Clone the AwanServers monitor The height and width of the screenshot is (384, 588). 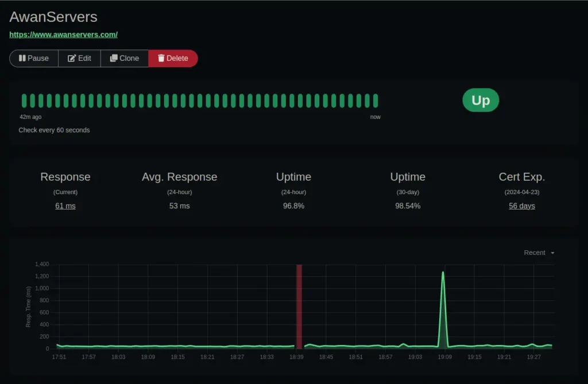tap(124, 58)
